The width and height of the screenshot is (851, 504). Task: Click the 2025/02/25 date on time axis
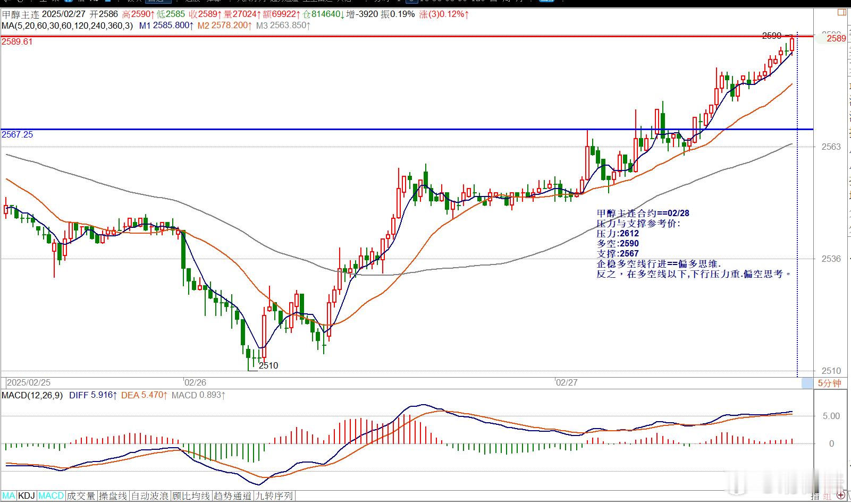pyautogui.click(x=29, y=382)
